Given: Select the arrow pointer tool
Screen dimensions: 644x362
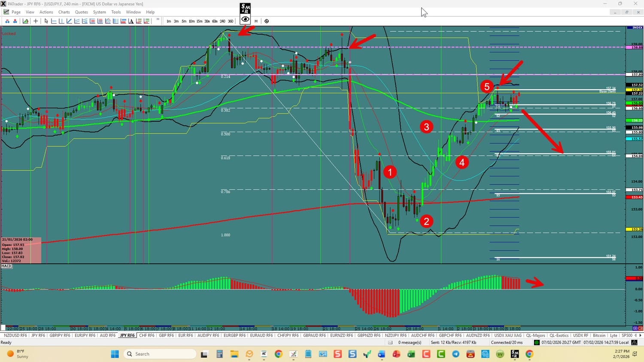Looking at the screenshot, I should (46, 21).
